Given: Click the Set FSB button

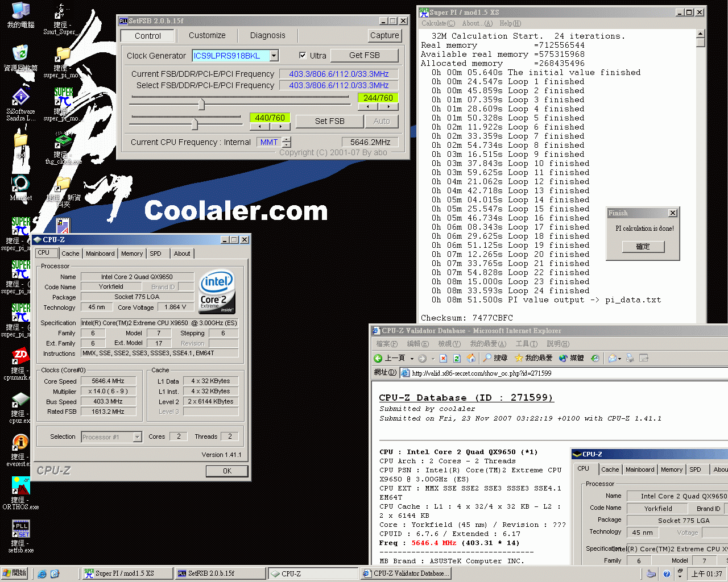Looking at the screenshot, I should [x=330, y=121].
